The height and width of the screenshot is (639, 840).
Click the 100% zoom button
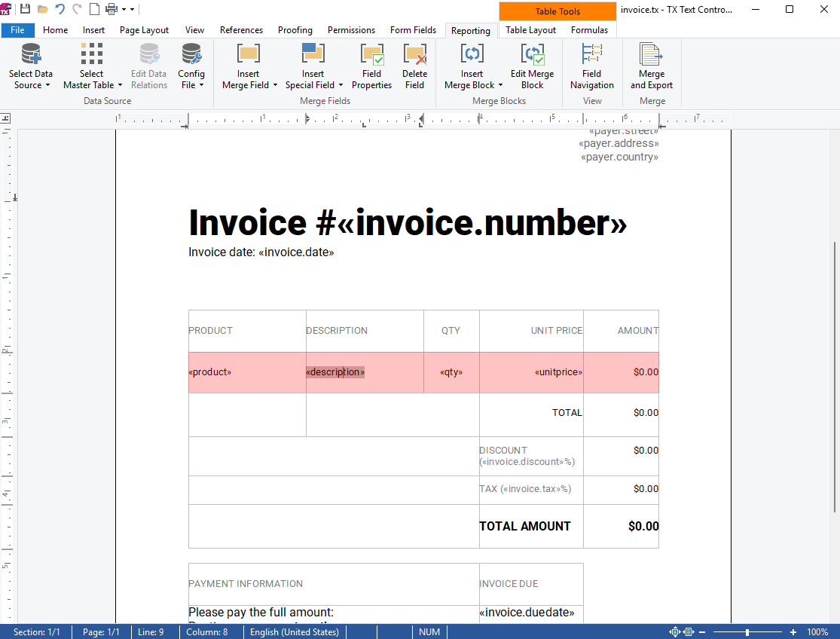click(818, 631)
